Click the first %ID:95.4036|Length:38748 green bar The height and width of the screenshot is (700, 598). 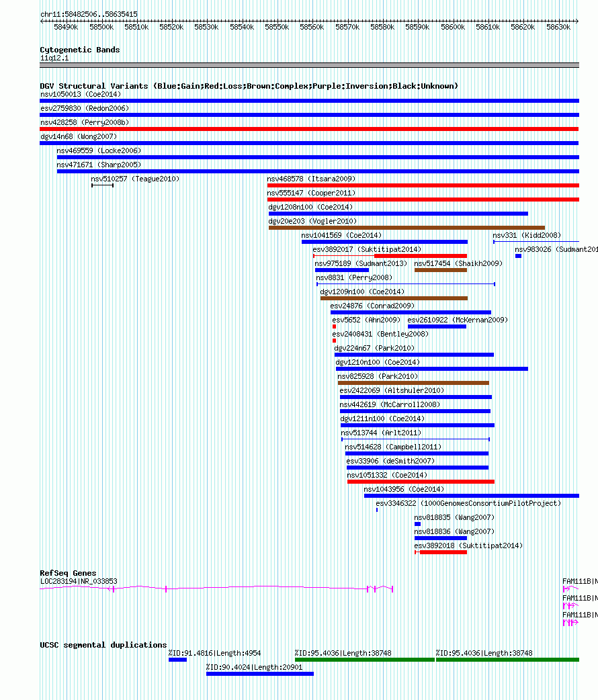pos(364,660)
